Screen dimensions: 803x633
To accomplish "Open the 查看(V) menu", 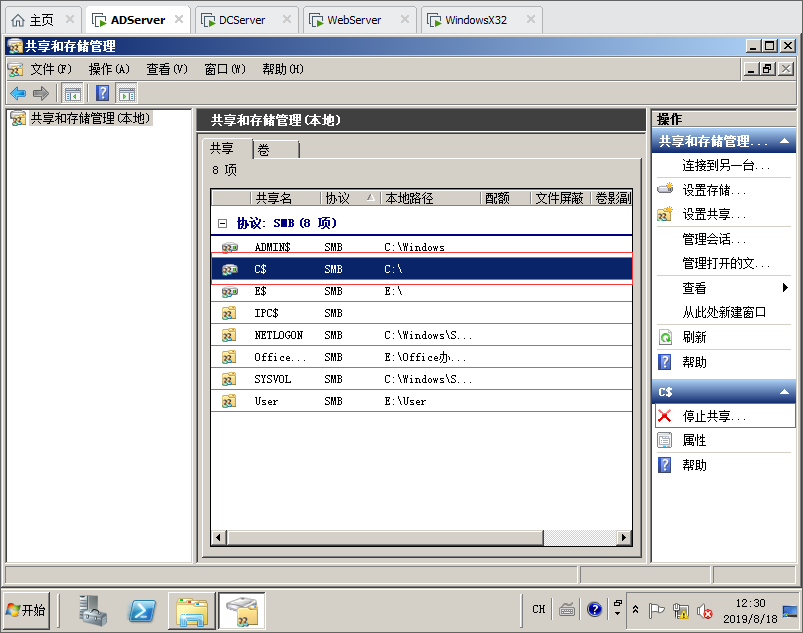I will tap(167, 69).
